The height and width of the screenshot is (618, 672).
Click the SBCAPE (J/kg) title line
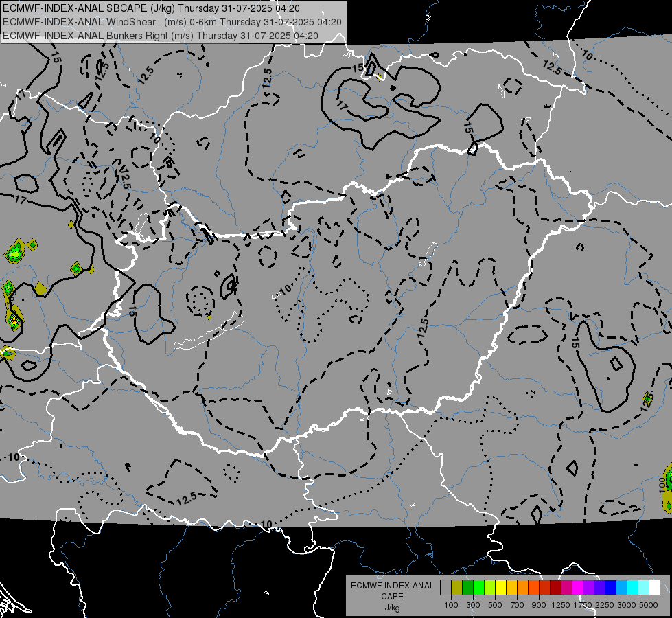pyautogui.click(x=151, y=8)
